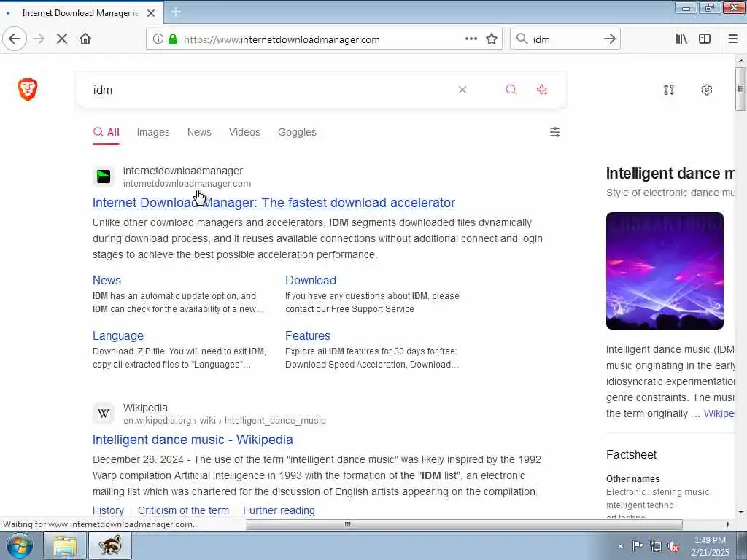This screenshot has height=560, width=747.
Task: Open the News sublink under IDM result
Action: (x=107, y=280)
